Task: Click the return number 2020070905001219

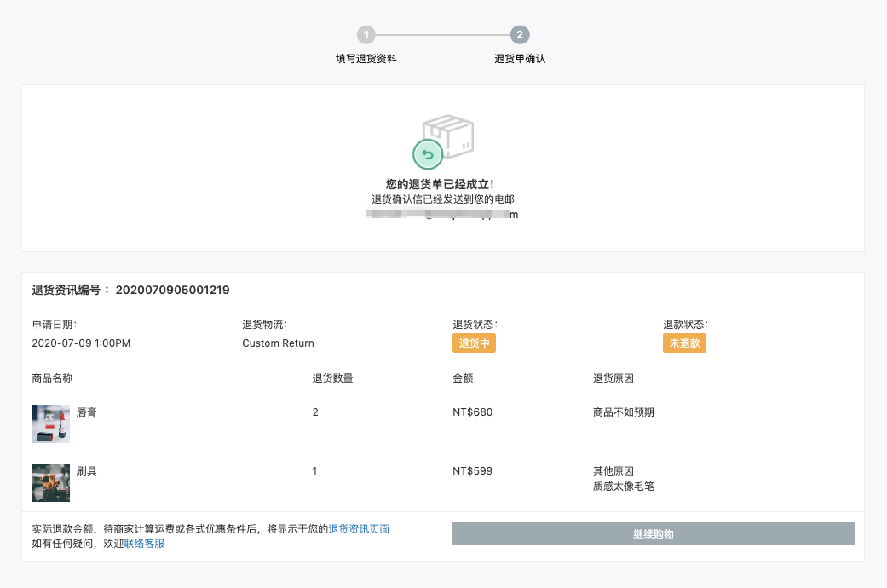Action: pos(172,290)
